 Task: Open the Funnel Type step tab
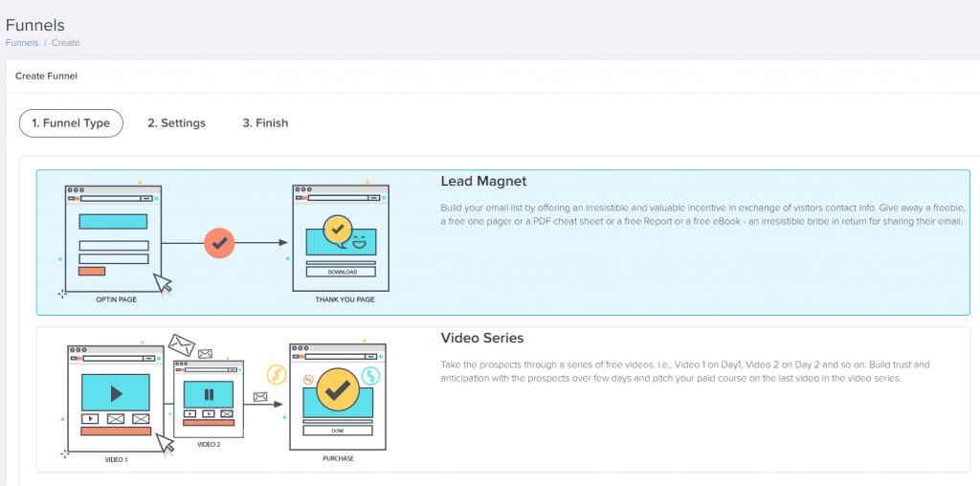point(71,123)
